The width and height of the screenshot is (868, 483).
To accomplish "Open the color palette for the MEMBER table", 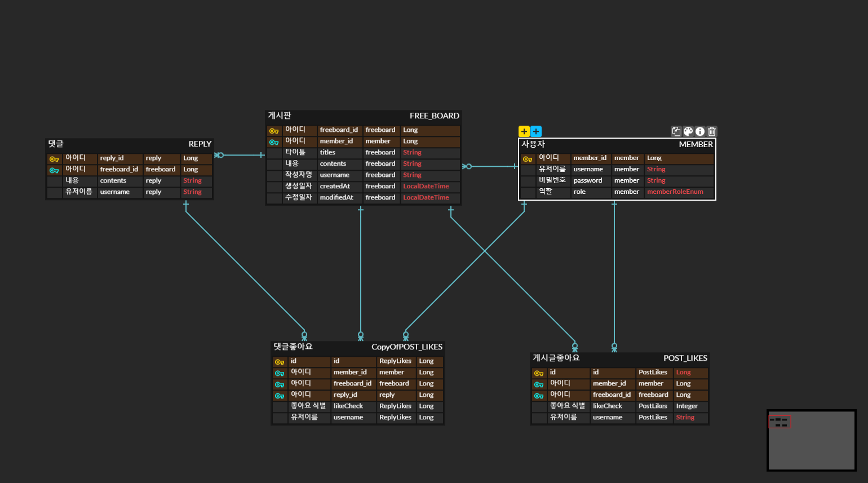I will [688, 131].
